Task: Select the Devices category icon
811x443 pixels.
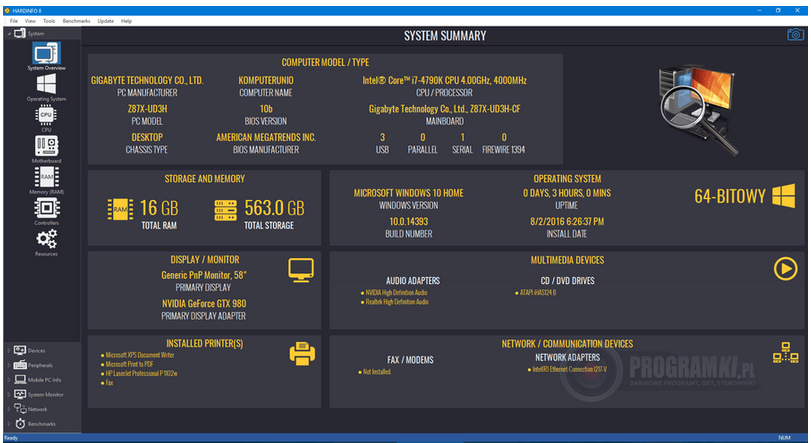Action: click(20, 350)
